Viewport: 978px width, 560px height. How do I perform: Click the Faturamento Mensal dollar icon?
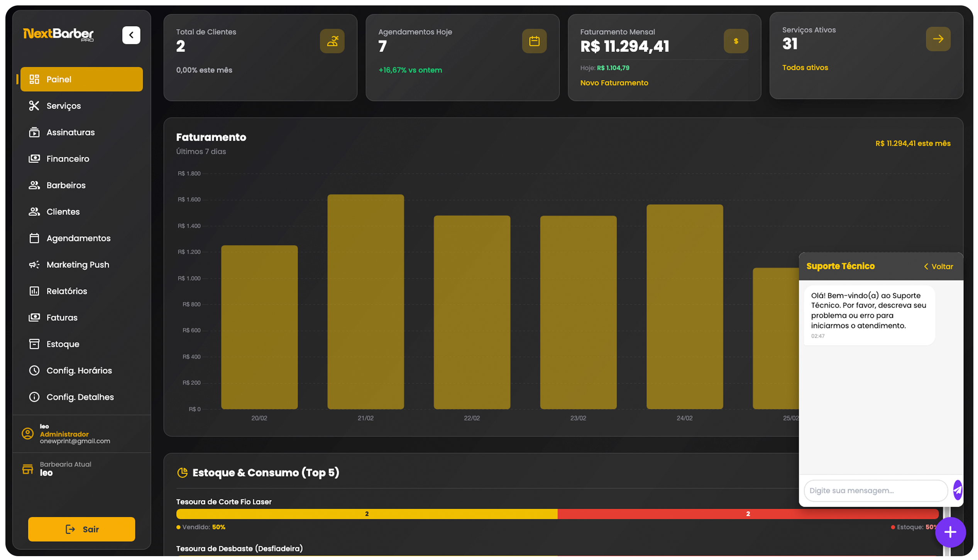pyautogui.click(x=736, y=41)
